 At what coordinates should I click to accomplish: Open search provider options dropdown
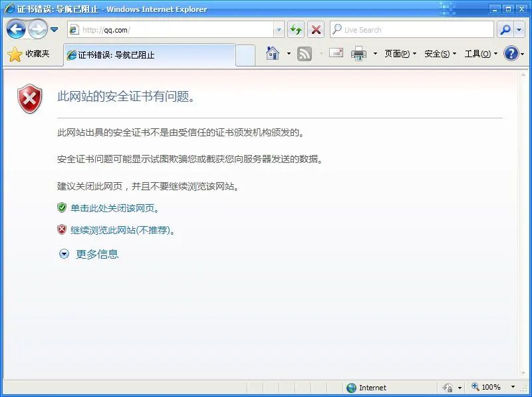tap(519, 30)
